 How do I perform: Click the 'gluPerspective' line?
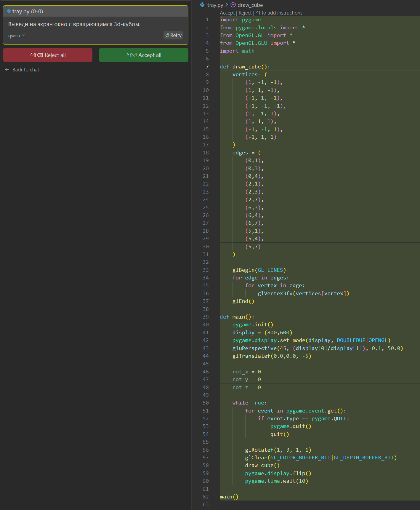(x=318, y=348)
